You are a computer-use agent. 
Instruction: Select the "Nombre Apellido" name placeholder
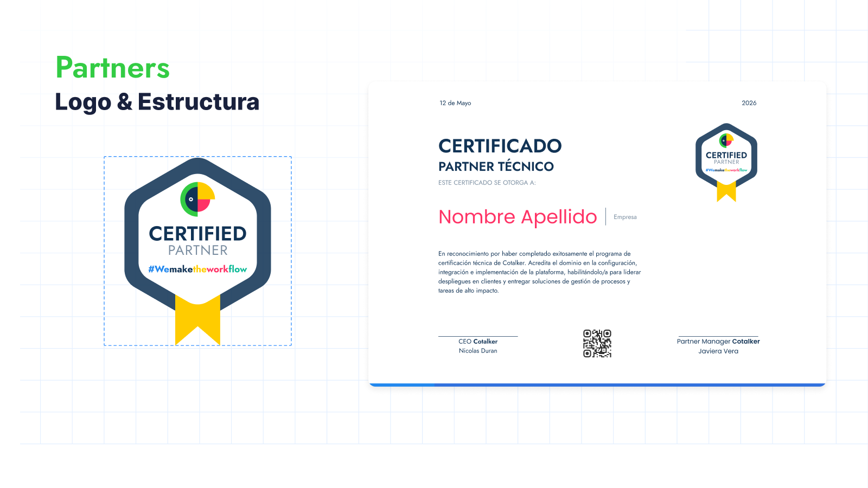pyautogui.click(x=518, y=217)
